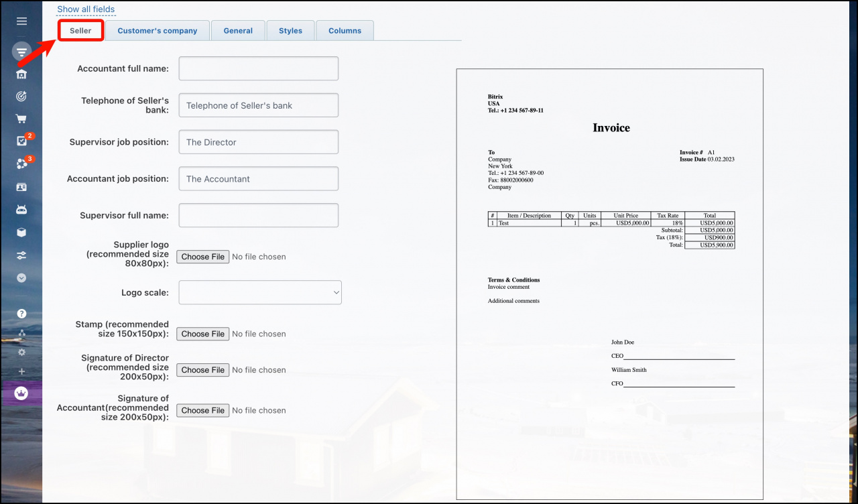Switch to the Styles tab
The image size is (858, 504).
click(291, 31)
